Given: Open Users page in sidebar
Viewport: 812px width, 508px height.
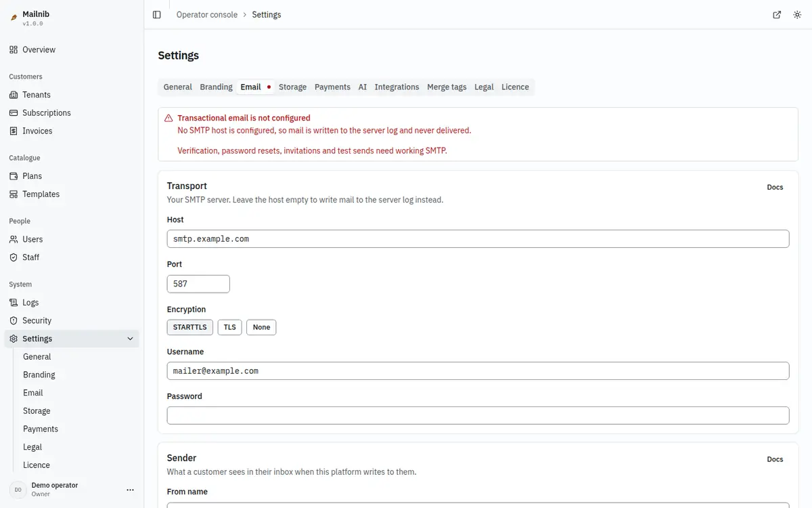Looking at the screenshot, I should 72,239.
